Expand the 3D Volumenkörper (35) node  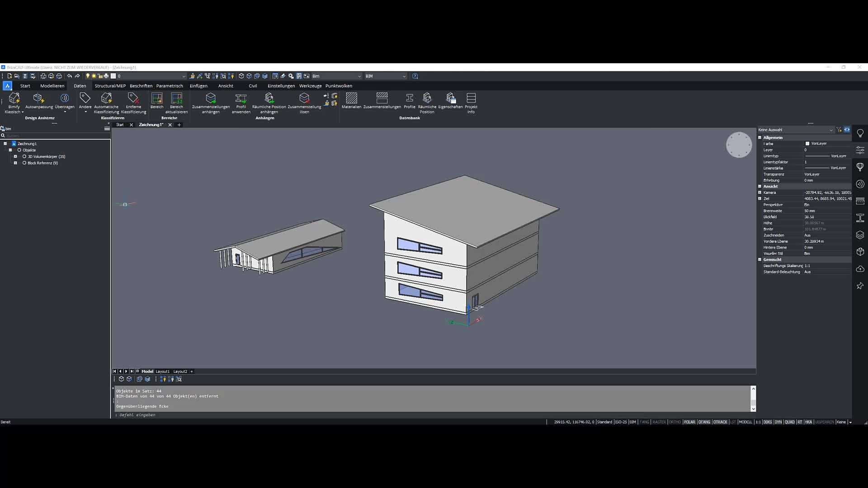(15, 156)
